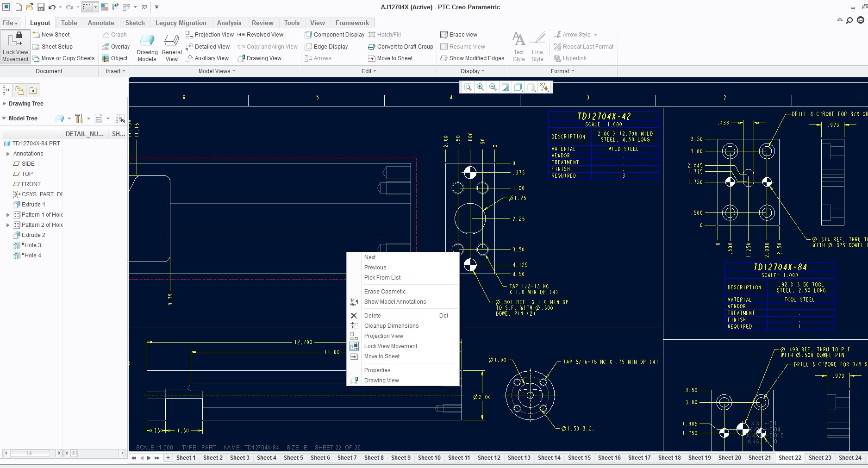
Task: Click Show Modified Edges in ribbon
Action: click(x=472, y=58)
